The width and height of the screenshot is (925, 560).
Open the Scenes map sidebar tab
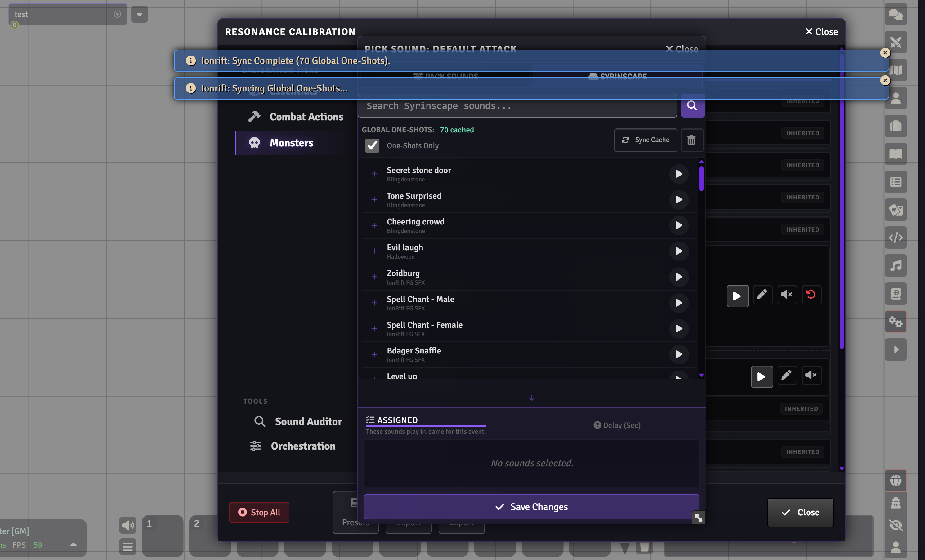(895, 70)
